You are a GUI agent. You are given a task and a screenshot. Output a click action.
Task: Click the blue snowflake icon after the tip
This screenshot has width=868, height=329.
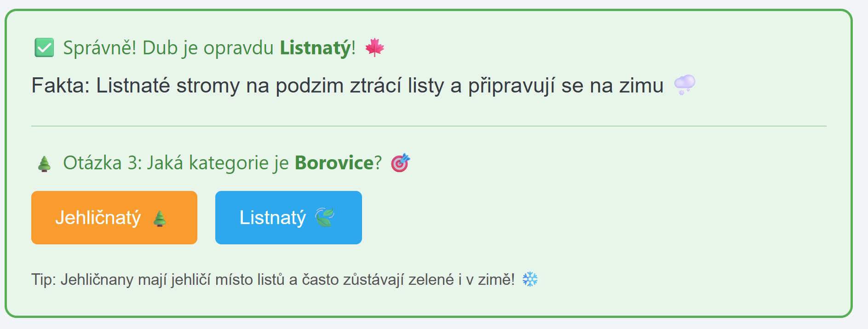(530, 279)
